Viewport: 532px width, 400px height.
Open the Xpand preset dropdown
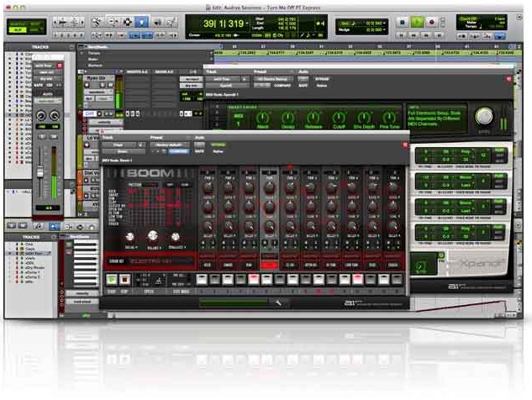pos(274,79)
